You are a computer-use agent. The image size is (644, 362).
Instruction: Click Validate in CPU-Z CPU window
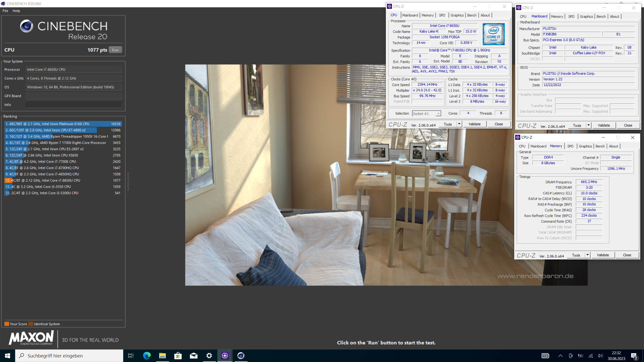(474, 124)
